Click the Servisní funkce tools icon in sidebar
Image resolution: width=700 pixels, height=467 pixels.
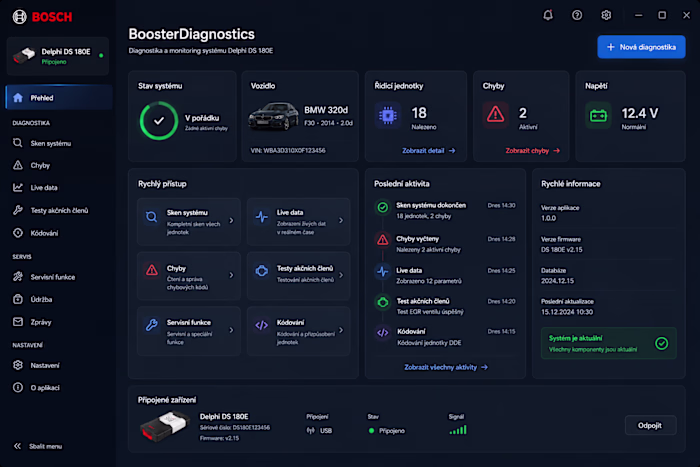17,277
